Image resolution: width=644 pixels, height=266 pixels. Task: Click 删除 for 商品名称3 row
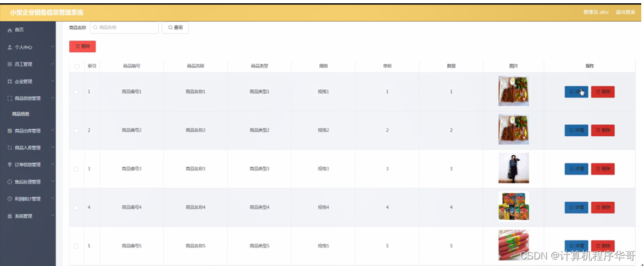(x=603, y=169)
